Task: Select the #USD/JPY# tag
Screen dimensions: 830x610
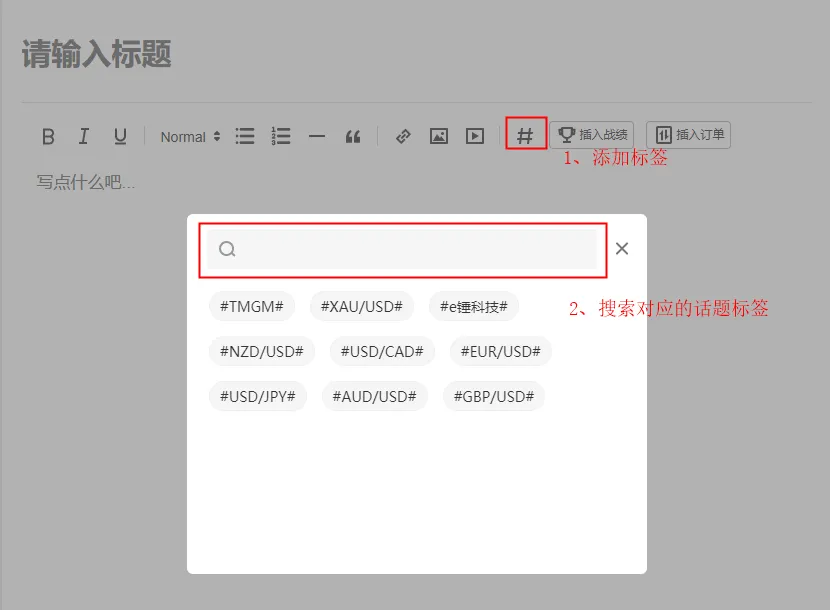Action: coord(258,397)
